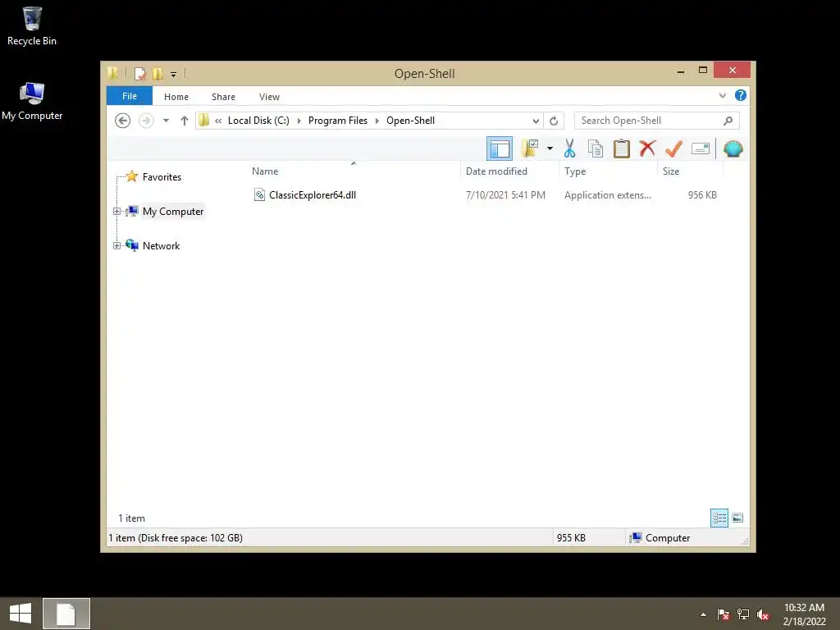Viewport: 840px width, 630px height.
Task: Click the red X Delete icon
Action: (648, 148)
